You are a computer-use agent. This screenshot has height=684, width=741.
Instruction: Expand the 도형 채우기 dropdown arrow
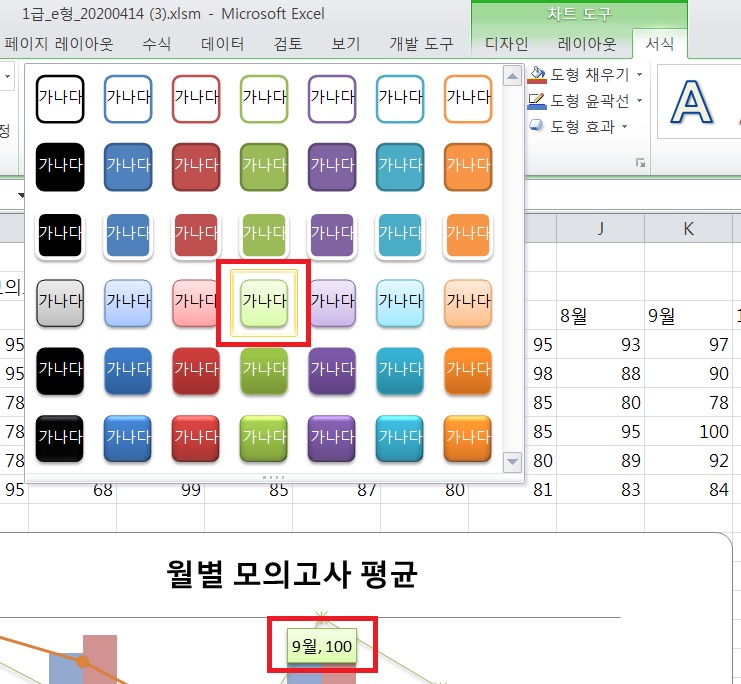click(x=639, y=74)
